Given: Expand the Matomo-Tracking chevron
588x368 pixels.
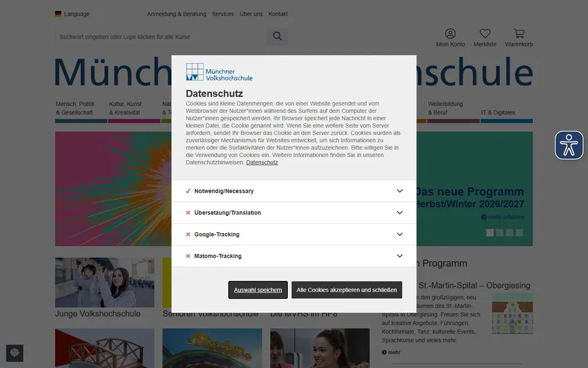Looking at the screenshot, I should [400, 256].
